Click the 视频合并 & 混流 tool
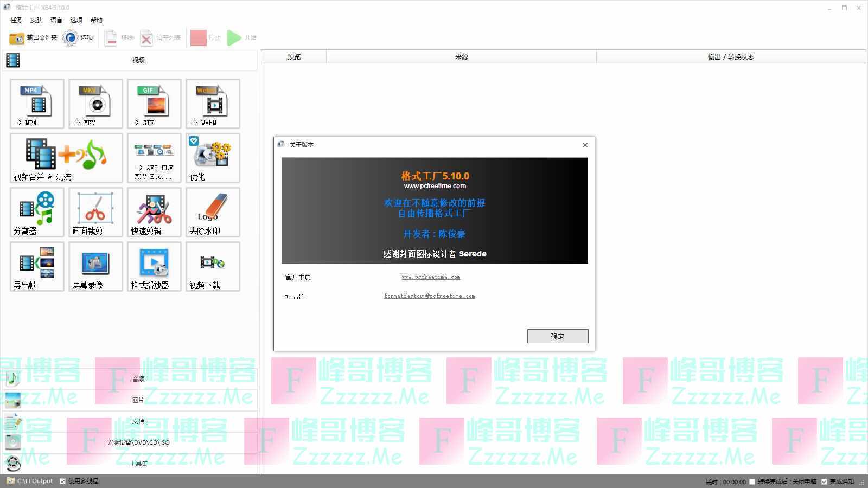Viewport: 868px width, 488px height. 66,158
